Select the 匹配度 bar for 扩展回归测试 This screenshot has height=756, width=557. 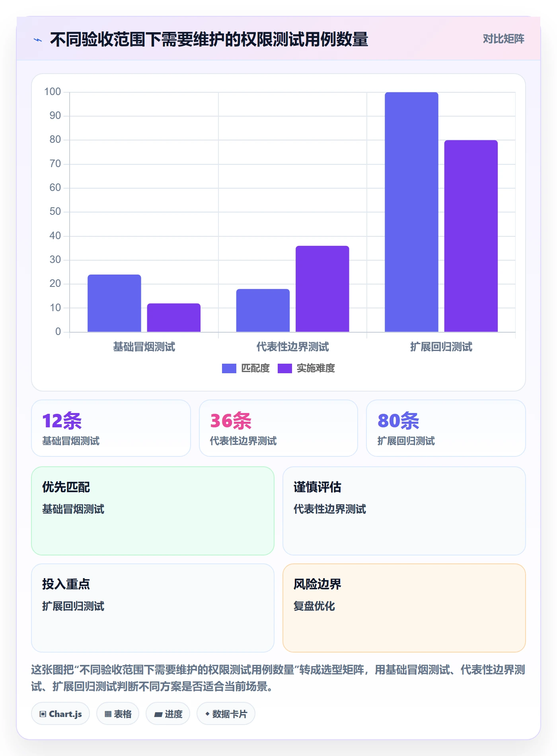tap(411, 212)
